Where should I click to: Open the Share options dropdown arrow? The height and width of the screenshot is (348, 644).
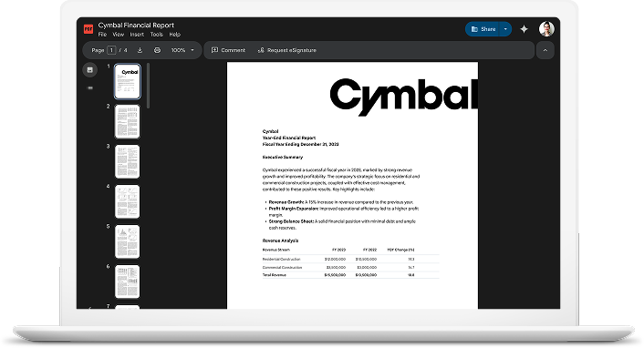coord(505,29)
